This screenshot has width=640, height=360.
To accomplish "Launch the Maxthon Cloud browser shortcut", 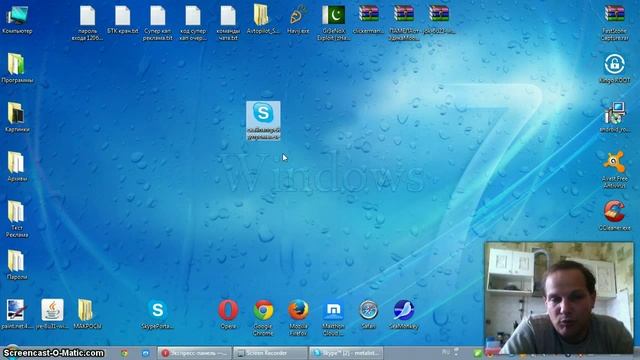I will [333, 318].
